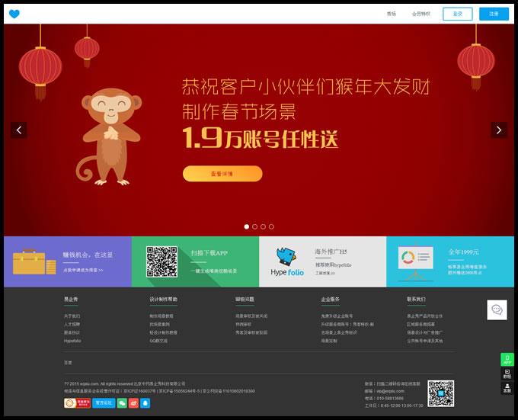The image size is (518, 420).
Task: Click the blue QQ penguin icon
Action: 145,403
